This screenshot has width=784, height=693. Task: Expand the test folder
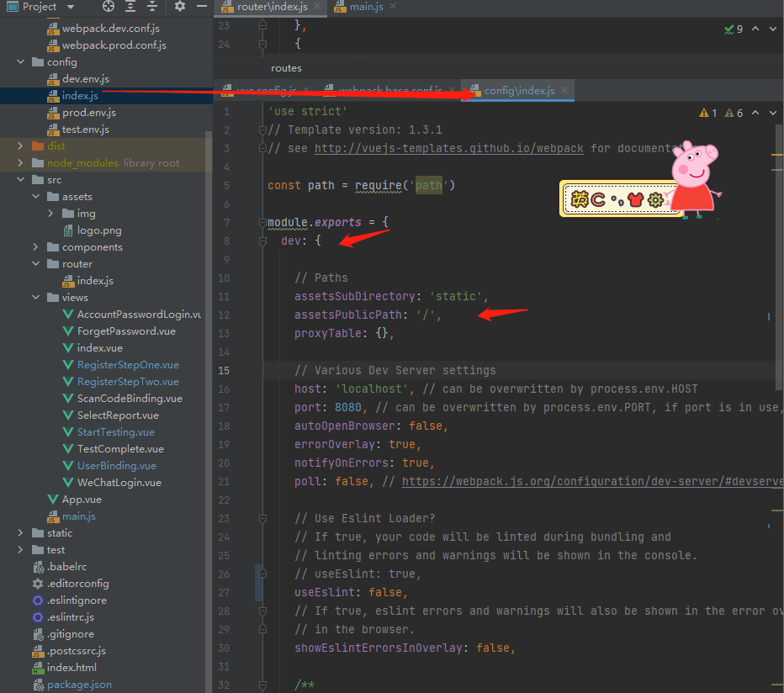pyautogui.click(x=20, y=550)
